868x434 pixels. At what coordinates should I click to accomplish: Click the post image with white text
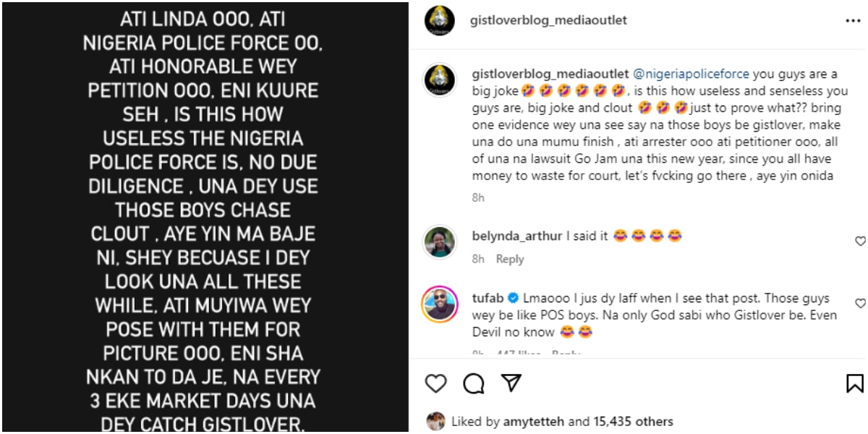coord(204,217)
